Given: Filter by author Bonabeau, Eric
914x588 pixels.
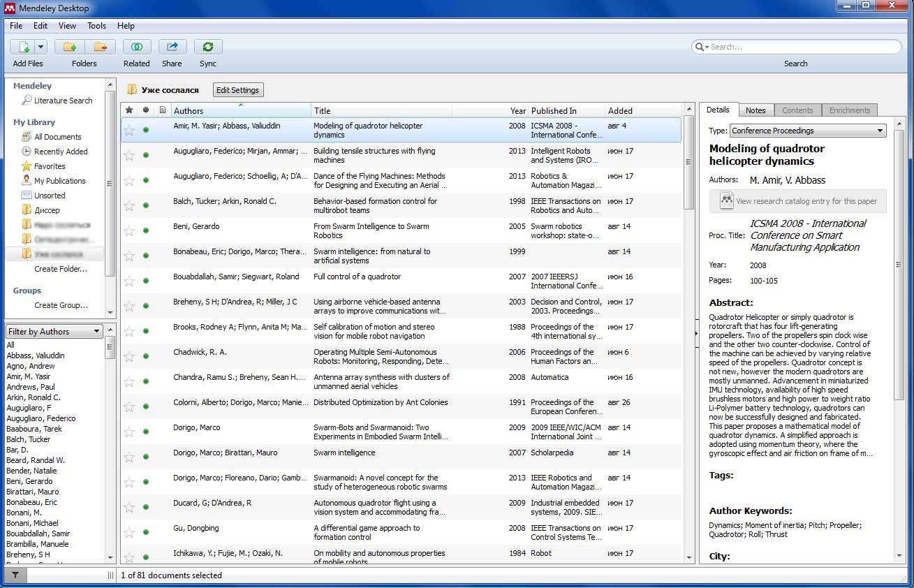Looking at the screenshot, I should tap(32, 502).
